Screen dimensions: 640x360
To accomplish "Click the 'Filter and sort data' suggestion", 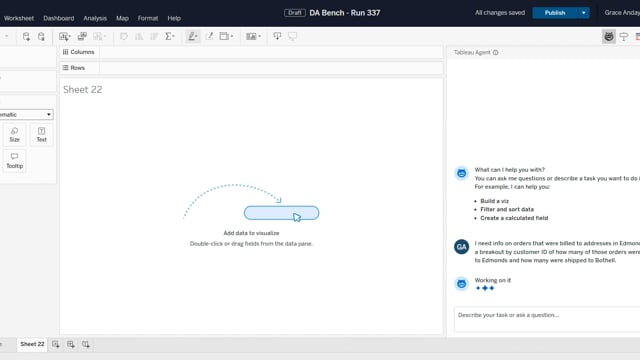I will [507, 209].
